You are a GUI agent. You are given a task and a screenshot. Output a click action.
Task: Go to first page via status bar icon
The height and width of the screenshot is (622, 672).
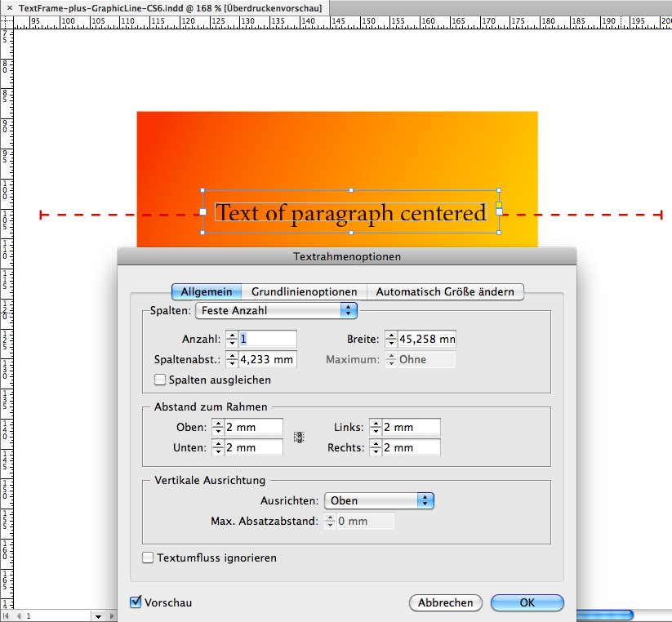[7, 616]
